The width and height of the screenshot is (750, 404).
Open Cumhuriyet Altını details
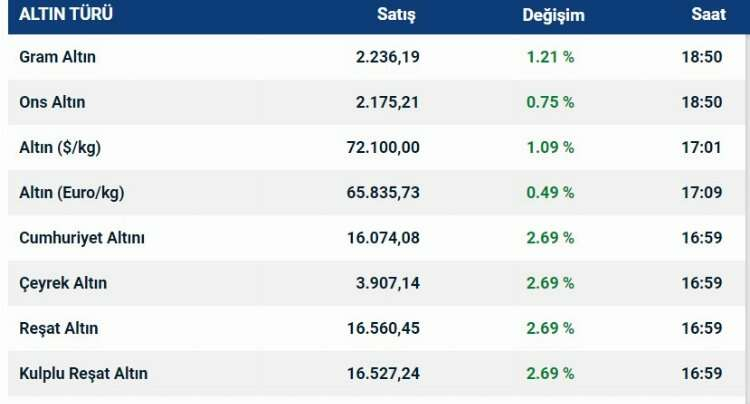click(x=82, y=238)
